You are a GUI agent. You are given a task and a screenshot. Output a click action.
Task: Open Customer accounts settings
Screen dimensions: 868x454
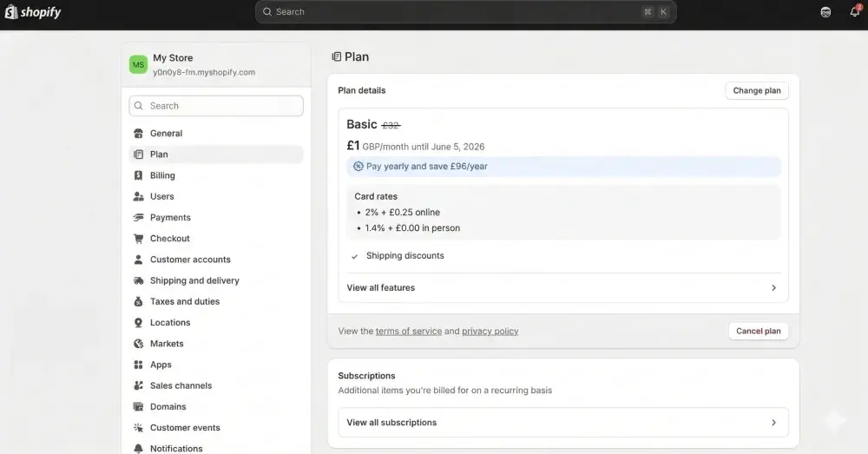click(x=216, y=260)
